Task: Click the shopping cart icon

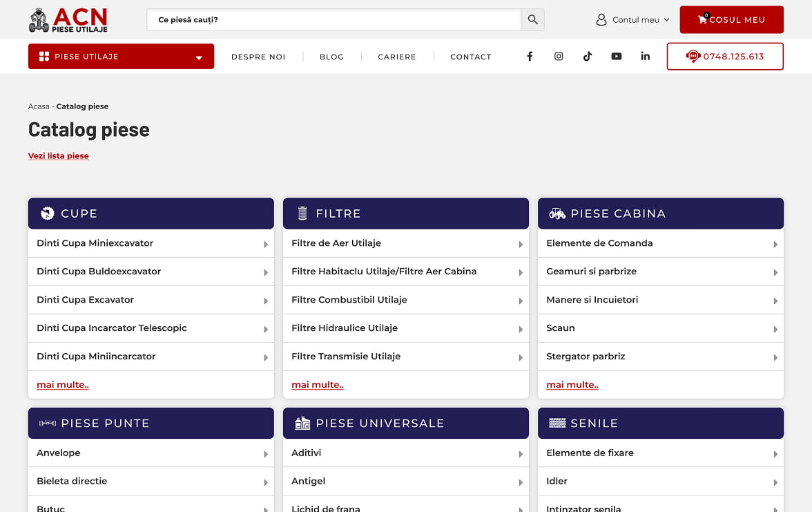Action: pos(702,19)
